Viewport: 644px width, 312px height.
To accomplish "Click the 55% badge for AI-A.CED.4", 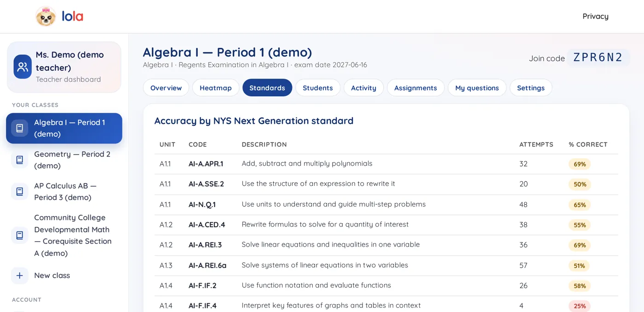I will 580,225.
